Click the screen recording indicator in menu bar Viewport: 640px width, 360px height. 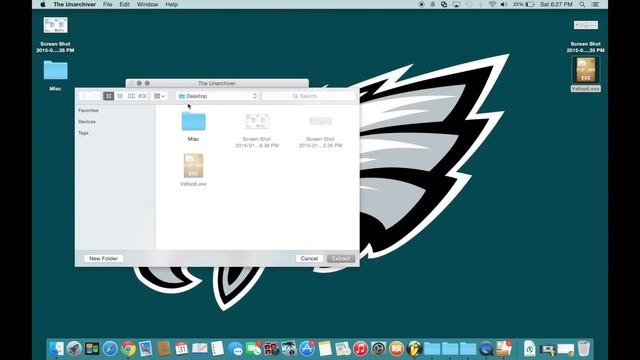click(x=422, y=4)
